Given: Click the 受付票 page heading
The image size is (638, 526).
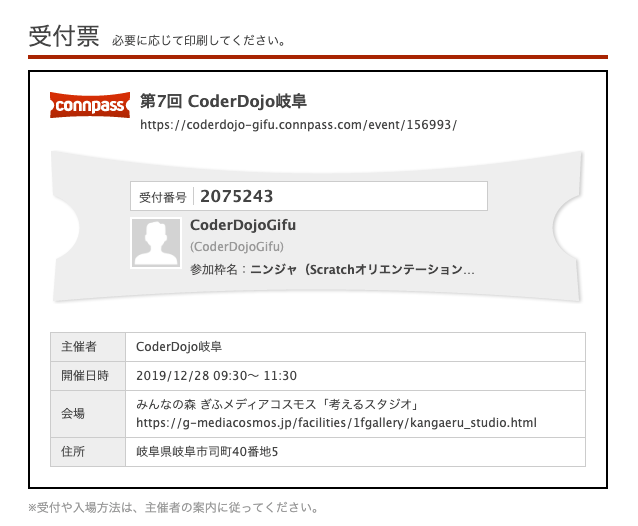Looking at the screenshot, I should [x=64, y=36].
